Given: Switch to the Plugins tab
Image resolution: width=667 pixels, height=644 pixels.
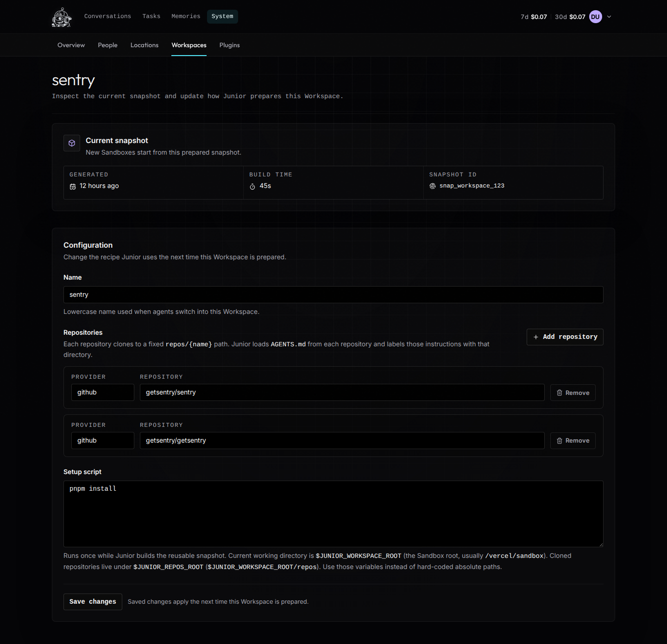Looking at the screenshot, I should pyautogui.click(x=230, y=45).
